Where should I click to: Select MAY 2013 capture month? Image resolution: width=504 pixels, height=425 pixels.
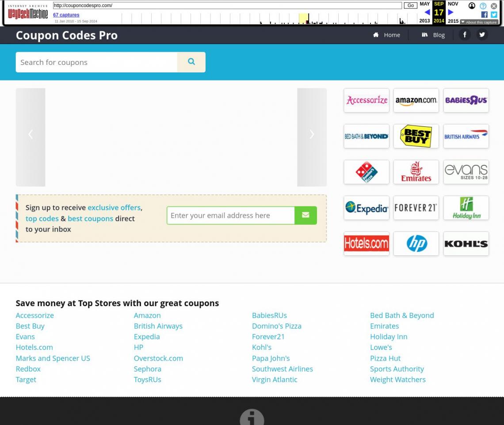424,12
